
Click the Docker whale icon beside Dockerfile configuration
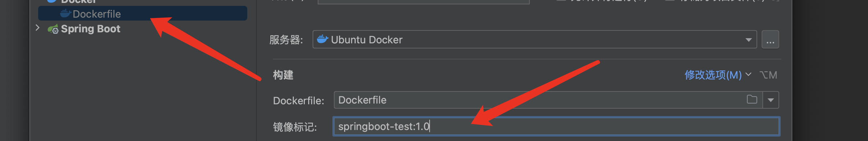coord(65,14)
